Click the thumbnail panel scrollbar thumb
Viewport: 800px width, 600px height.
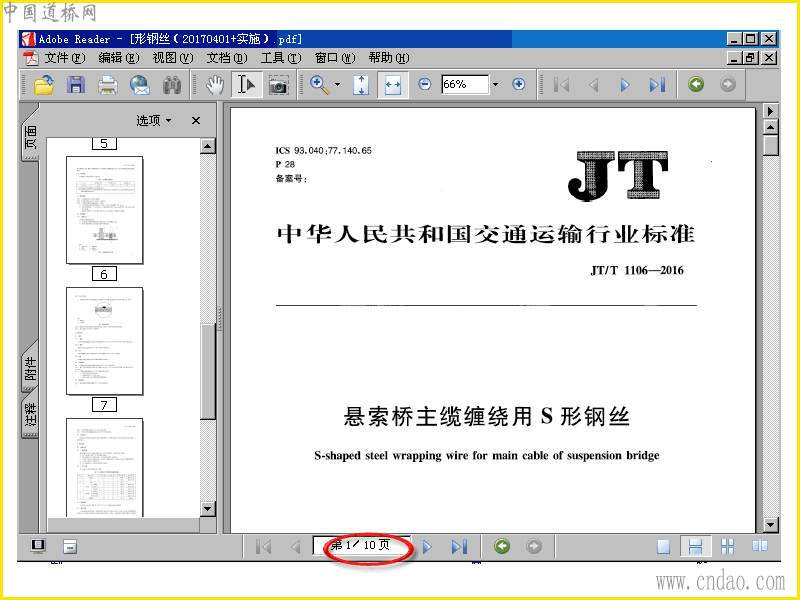[208, 371]
